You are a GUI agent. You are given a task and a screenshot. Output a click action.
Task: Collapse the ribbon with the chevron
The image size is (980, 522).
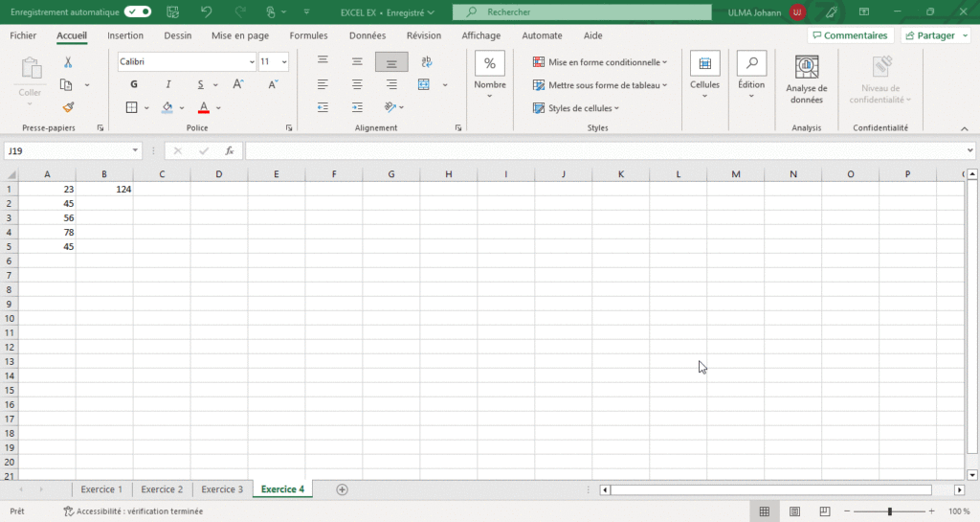[x=965, y=128]
